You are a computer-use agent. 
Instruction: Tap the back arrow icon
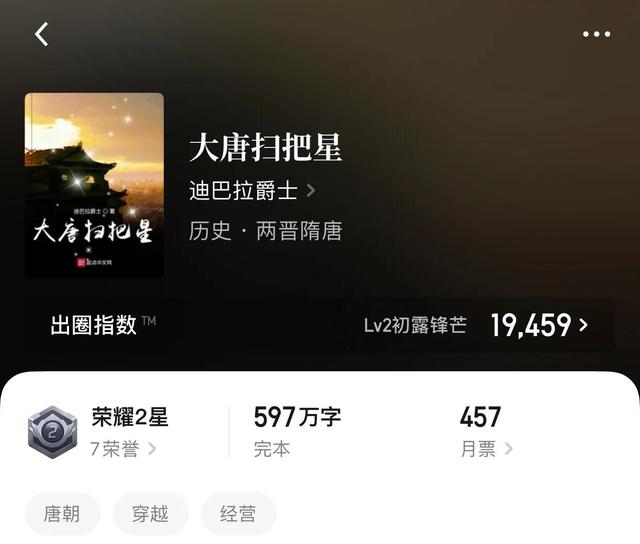(x=41, y=34)
